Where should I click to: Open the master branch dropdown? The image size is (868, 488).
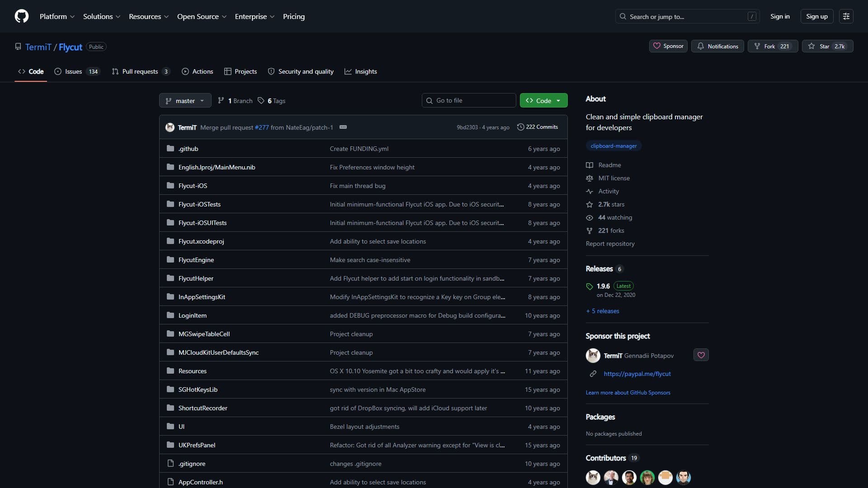pyautogui.click(x=185, y=100)
